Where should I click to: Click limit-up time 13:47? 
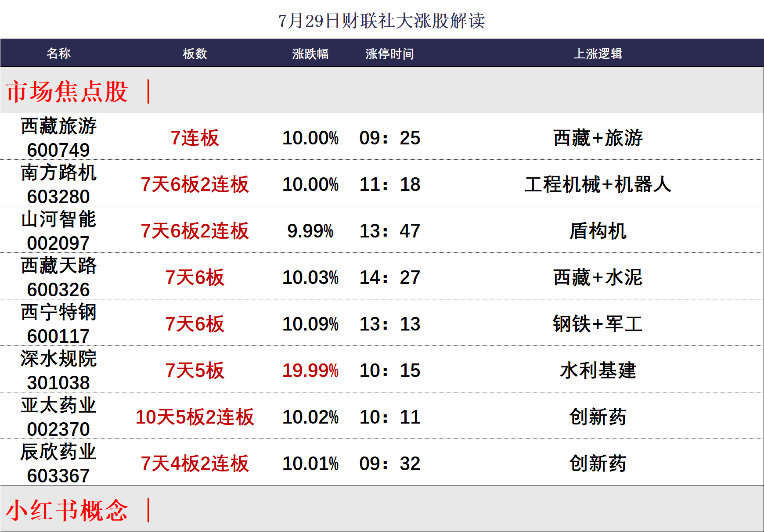point(390,231)
